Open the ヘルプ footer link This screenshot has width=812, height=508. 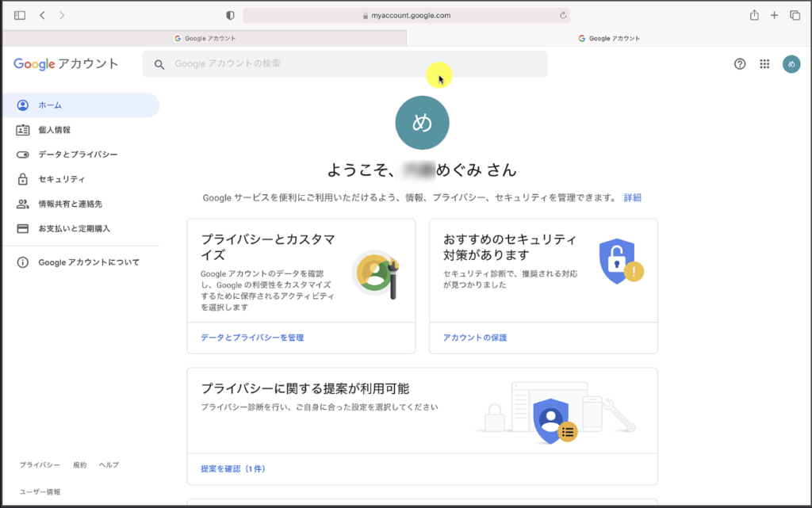(x=109, y=465)
